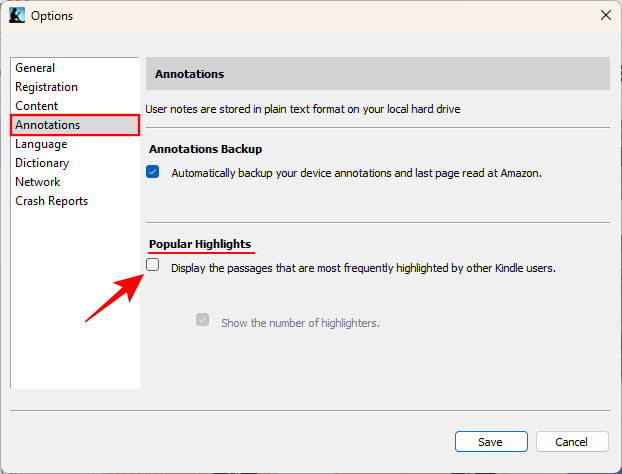The image size is (622, 474).
Task: Click the Annotations Backup heading
Action: [x=205, y=149]
